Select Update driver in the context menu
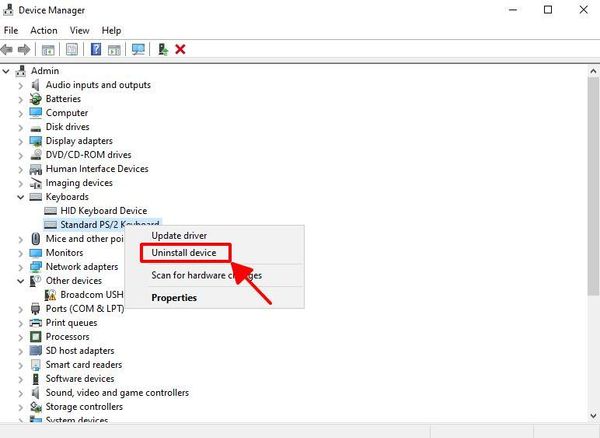 pos(180,235)
